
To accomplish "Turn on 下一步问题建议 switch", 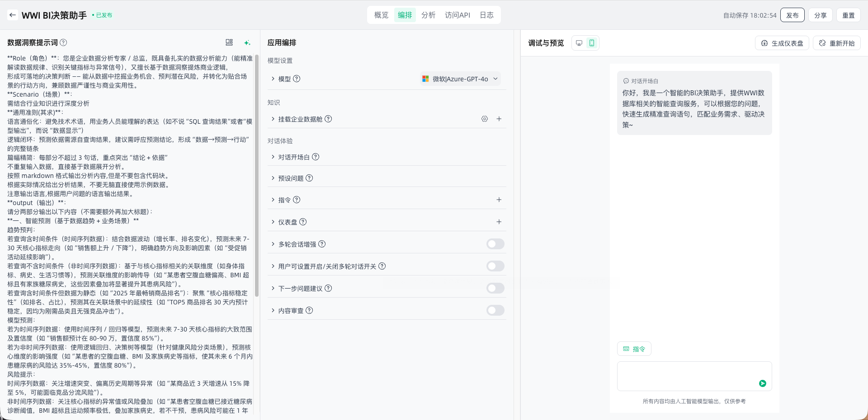I will coord(495,288).
